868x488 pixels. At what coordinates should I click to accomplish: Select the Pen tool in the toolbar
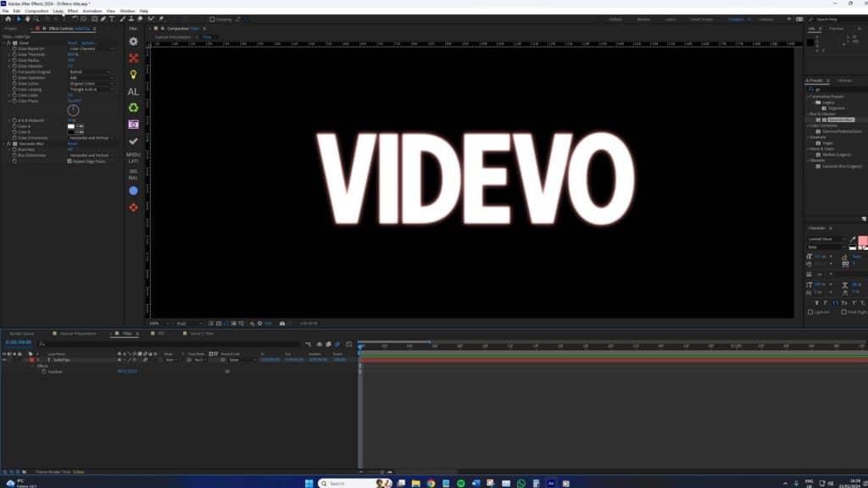(103, 19)
